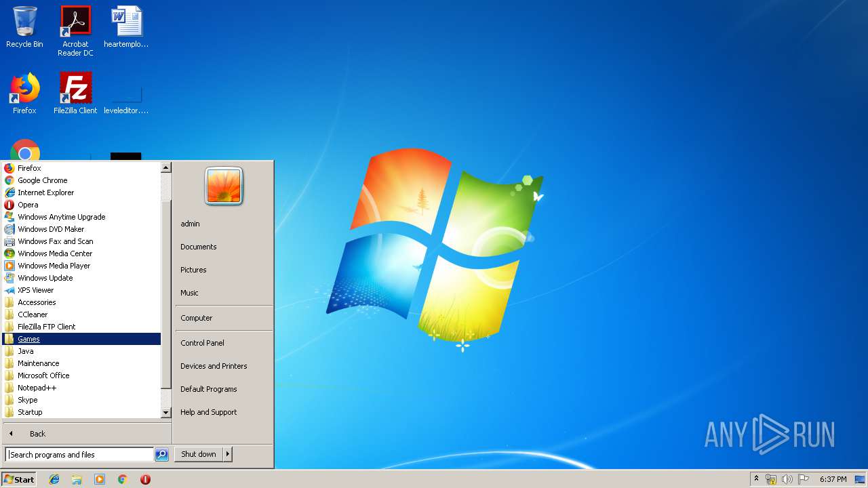Expand the FileZilla FTP Client folder

[81, 327]
